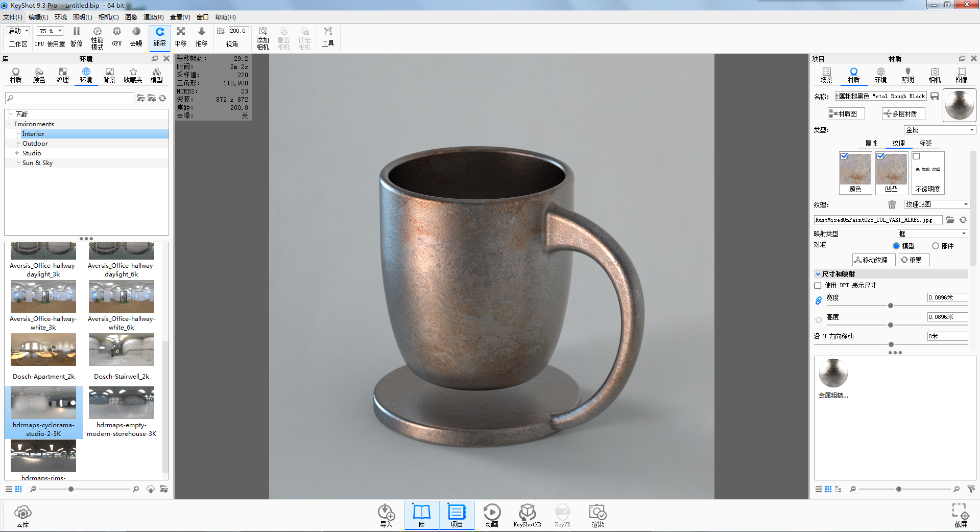Open material type 金属 dropdown

pyautogui.click(x=940, y=130)
